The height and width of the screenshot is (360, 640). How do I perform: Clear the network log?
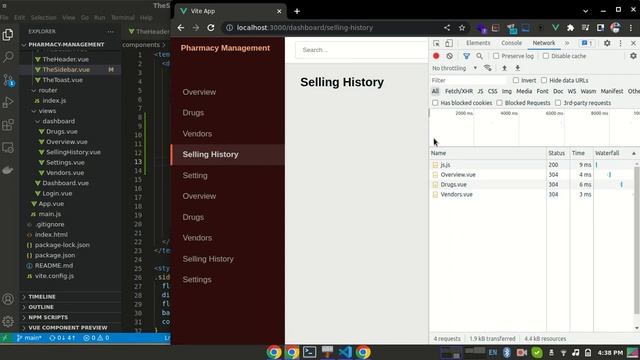point(449,56)
